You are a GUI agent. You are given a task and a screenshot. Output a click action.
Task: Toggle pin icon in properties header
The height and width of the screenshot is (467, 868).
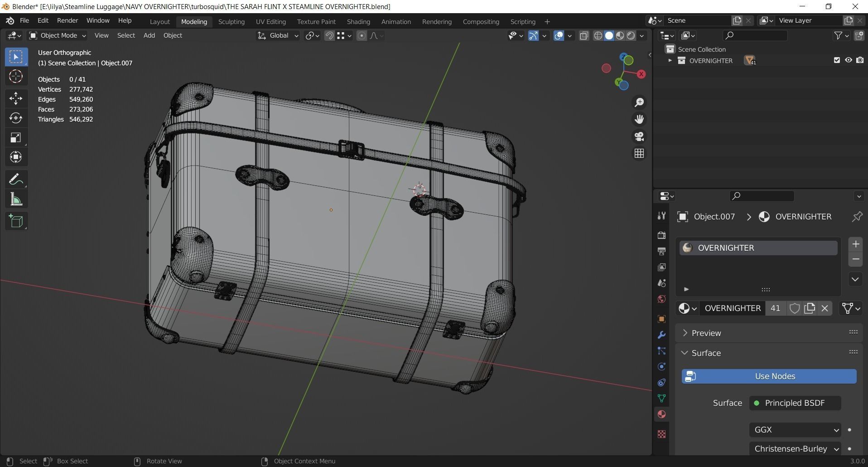(x=857, y=217)
